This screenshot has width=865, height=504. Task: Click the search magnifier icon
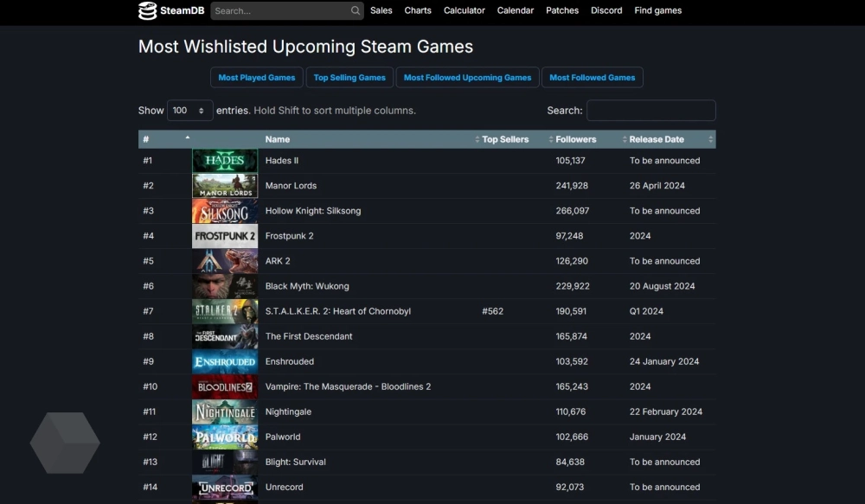point(356,11)
